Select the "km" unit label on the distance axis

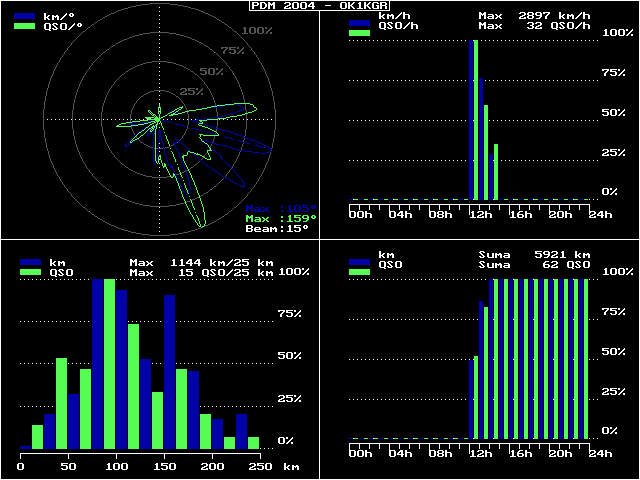click(x=290, y=467)
